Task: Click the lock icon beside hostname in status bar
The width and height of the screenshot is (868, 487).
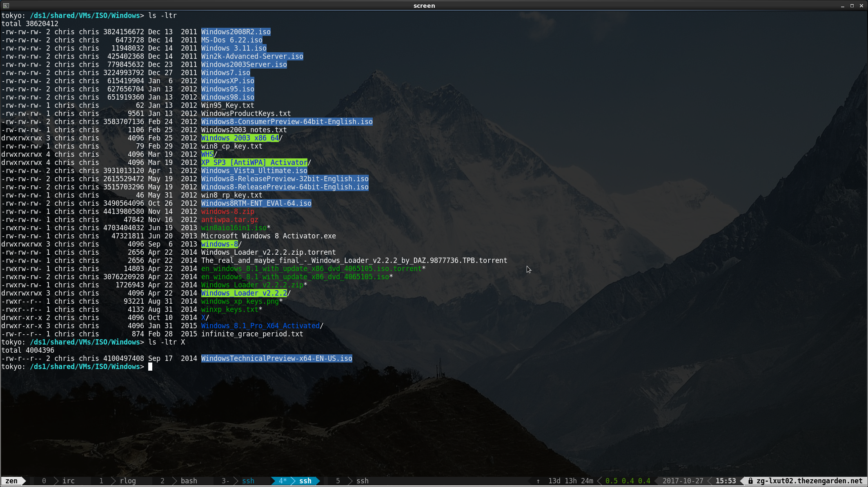Action: point(750,481)
